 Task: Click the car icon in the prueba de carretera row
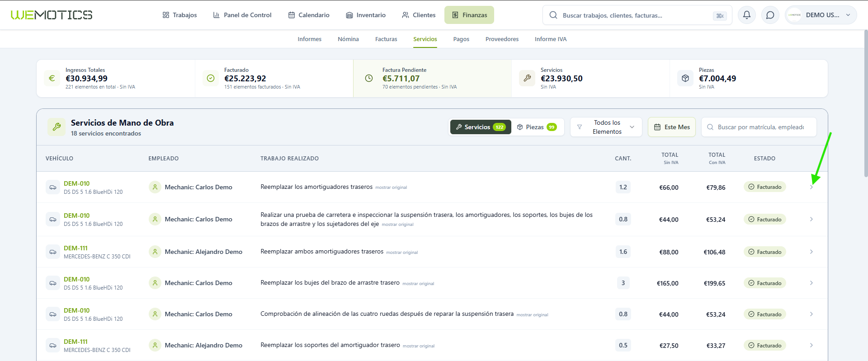tap(53, 219)
